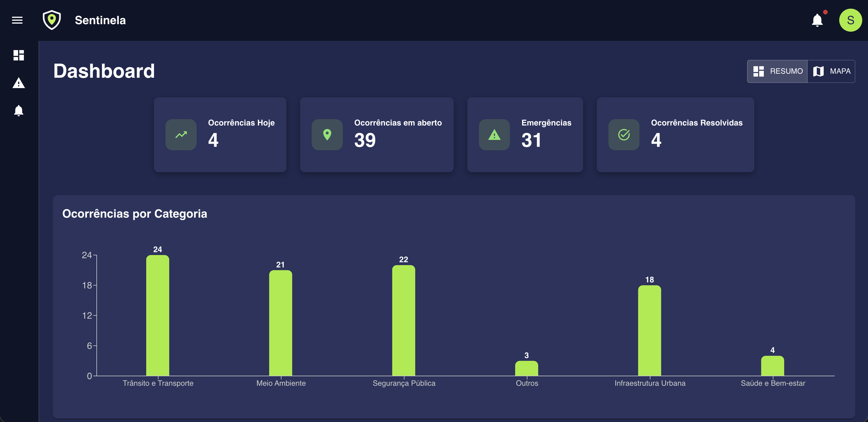868x422 pixels.
Task: Click the Sentinela shield logo
Action: pyautogui.click(x=52, y=20)
